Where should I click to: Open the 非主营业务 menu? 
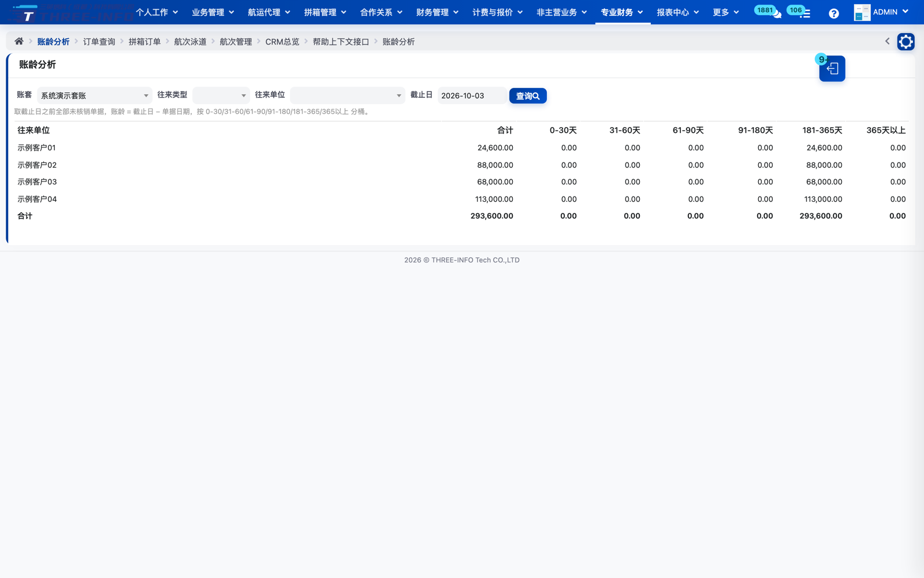[x=561, y=12]
